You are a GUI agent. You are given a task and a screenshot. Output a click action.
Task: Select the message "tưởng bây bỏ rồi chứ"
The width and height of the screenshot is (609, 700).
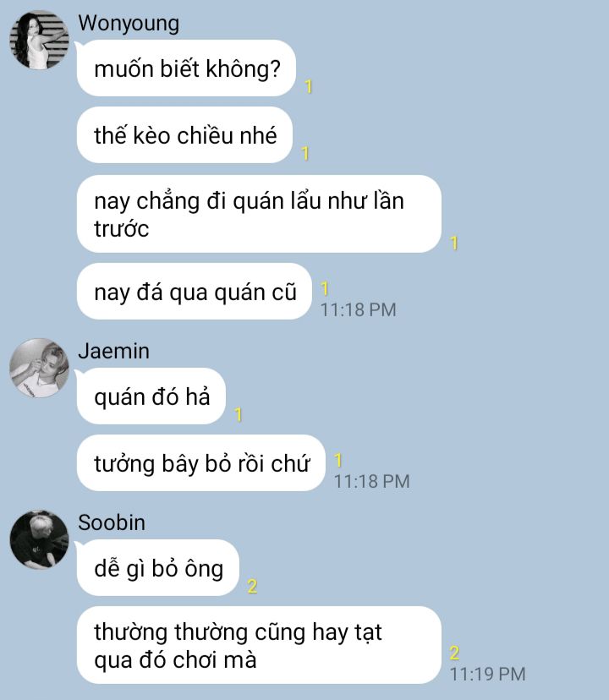pos(201,463)
